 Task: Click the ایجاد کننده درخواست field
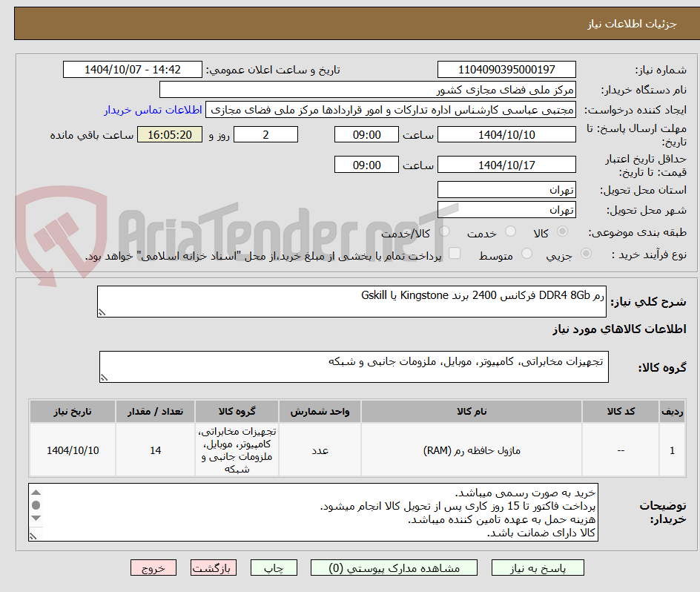(391, 110)
